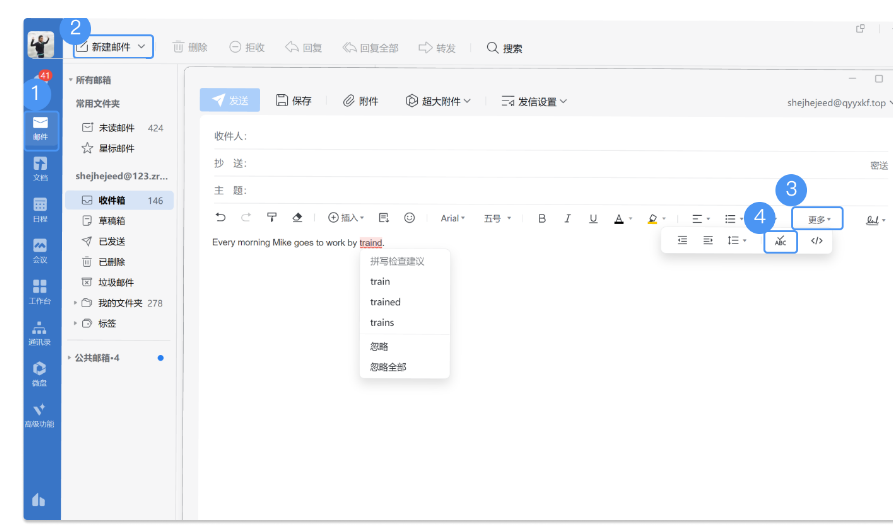Click the eraser clear formatting icon
Viewport: 893px width, 532px height.
pyautogui.click(x=297, y=218)
